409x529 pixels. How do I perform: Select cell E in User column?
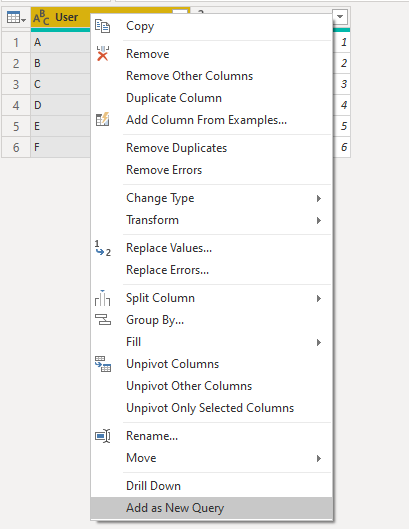pyautogui.click(x=61, y=126)
